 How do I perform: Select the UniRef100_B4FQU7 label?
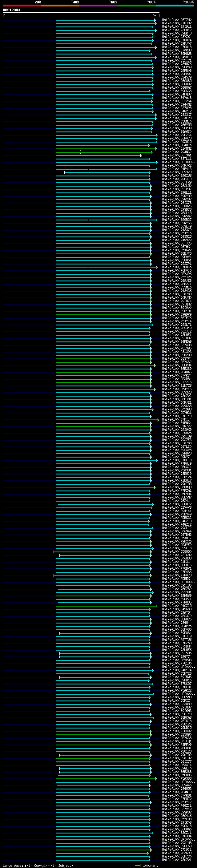[x=177, y=94]
